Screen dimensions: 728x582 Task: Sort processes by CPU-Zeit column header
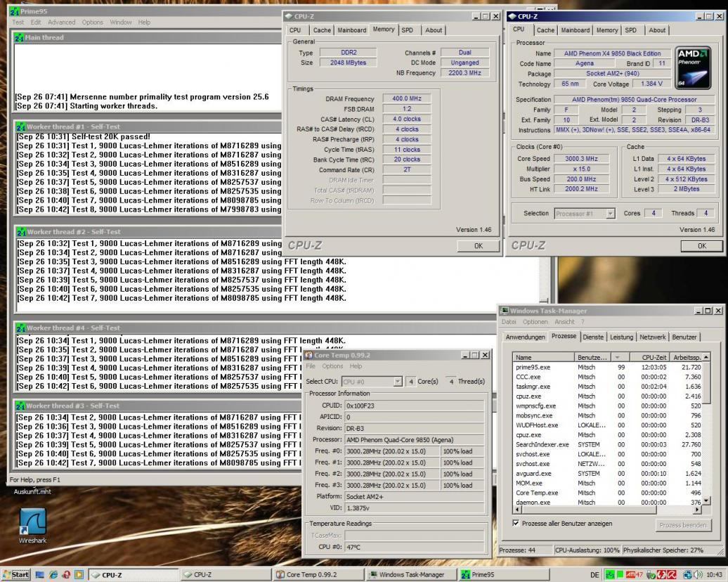[649, 357]
